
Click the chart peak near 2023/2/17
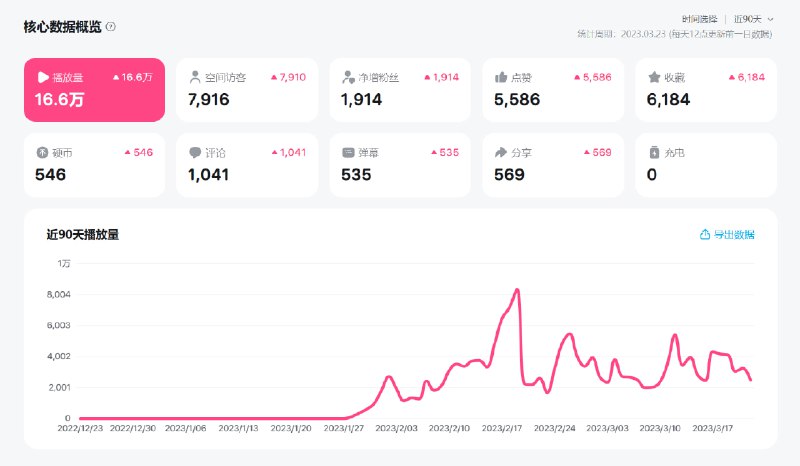[517, 290]
